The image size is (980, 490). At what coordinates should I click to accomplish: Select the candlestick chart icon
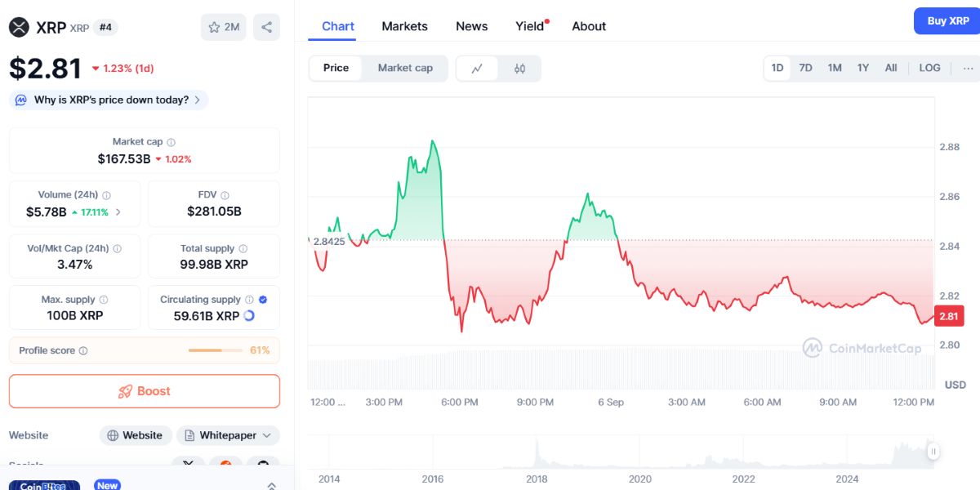(519, 69)
